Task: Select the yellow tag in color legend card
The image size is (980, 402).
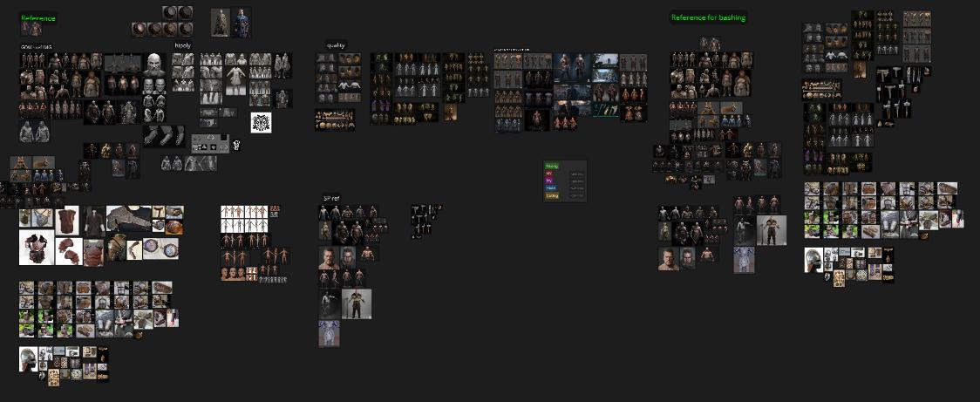Action: (x=552, y=195)
